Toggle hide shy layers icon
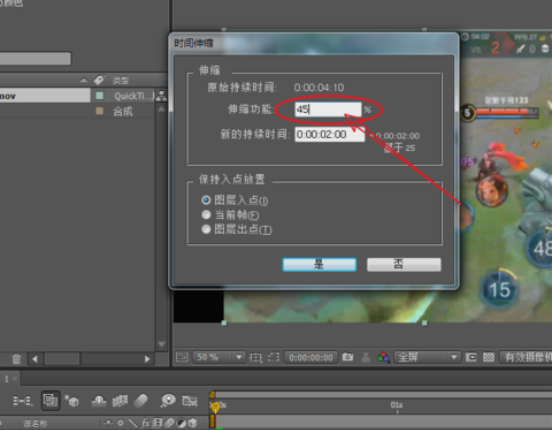Screen dimensions: 552x430 [x=99, y=401]
